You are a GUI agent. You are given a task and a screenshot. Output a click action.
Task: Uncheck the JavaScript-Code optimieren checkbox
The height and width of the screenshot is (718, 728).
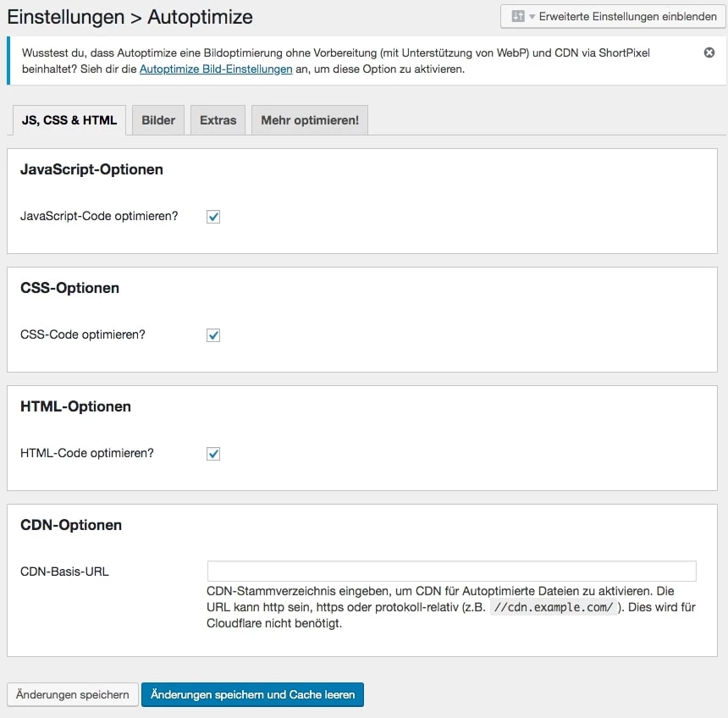point(213,217)
